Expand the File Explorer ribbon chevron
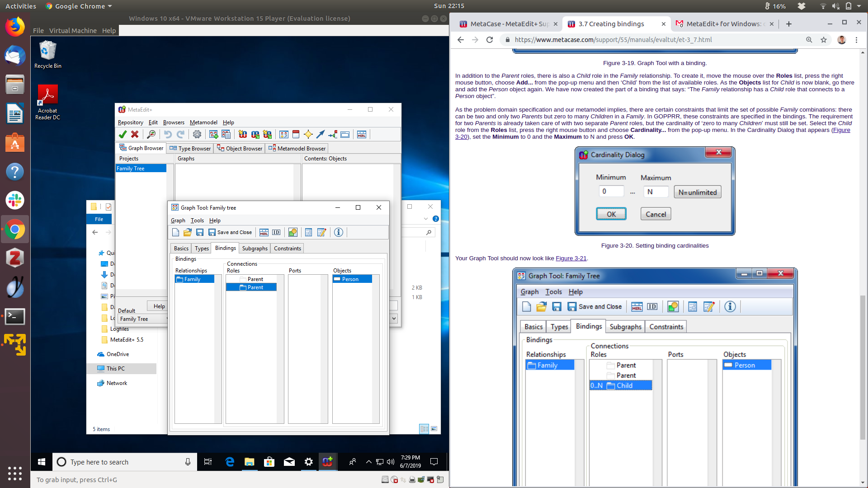The height and width of the screenshot is (488, 868). click(425, 219)
